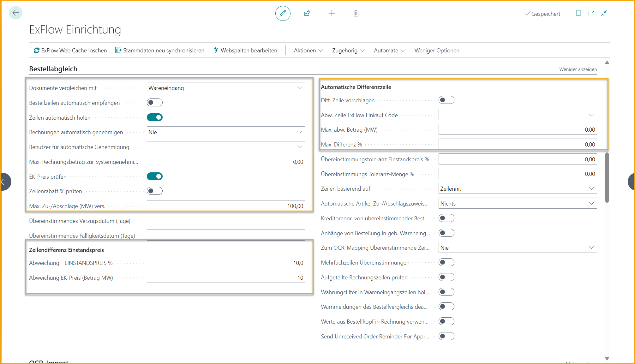Click the trash delete icon
This screenshot has width=635, height=364.
pos(356,13)
